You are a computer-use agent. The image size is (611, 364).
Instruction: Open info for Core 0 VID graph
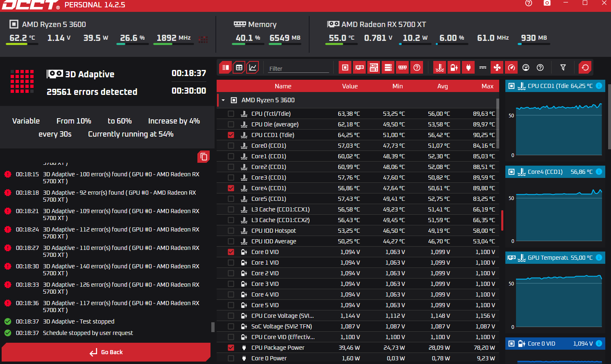(x=599, y=344)
